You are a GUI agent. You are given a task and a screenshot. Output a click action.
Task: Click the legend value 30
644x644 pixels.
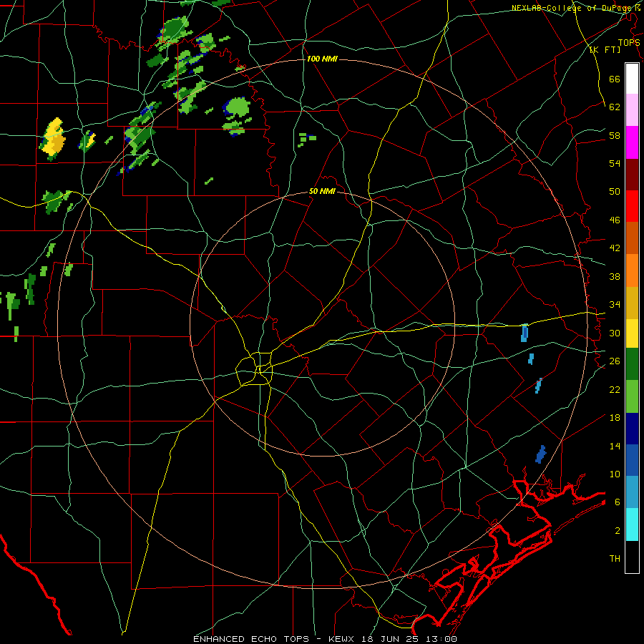[615, 333]
